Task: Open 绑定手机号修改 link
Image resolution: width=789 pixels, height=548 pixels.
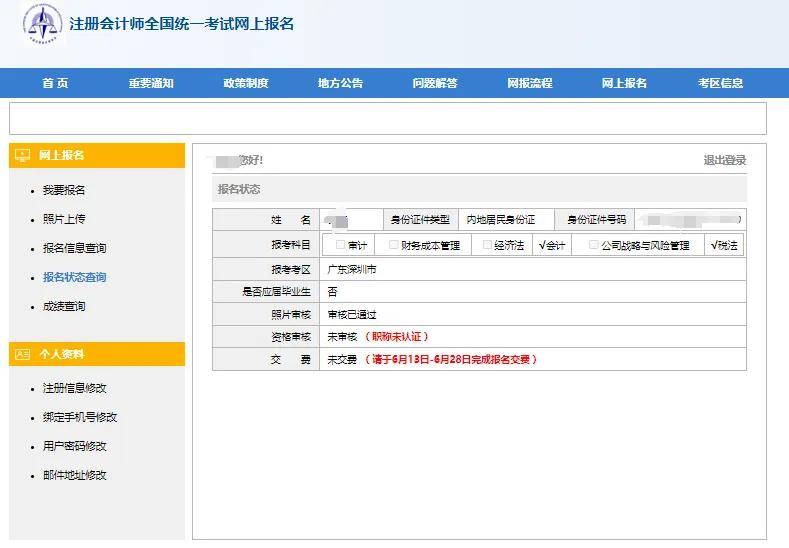Action: pos(80,417)
